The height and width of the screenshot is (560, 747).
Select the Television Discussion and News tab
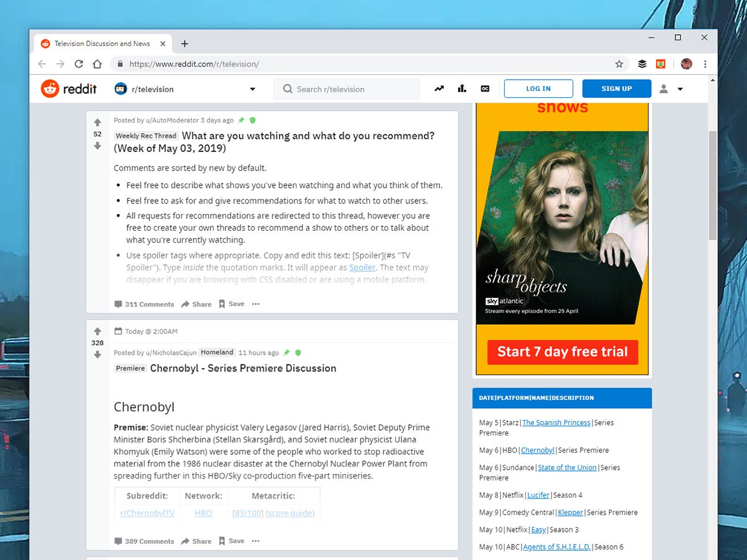(x=100, y=44)
